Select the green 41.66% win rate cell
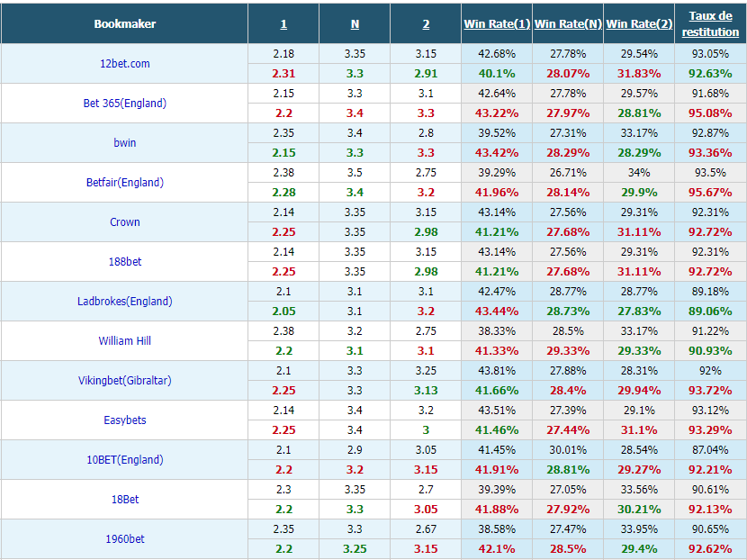The image size is (747, 560). (x=497, y=390)
